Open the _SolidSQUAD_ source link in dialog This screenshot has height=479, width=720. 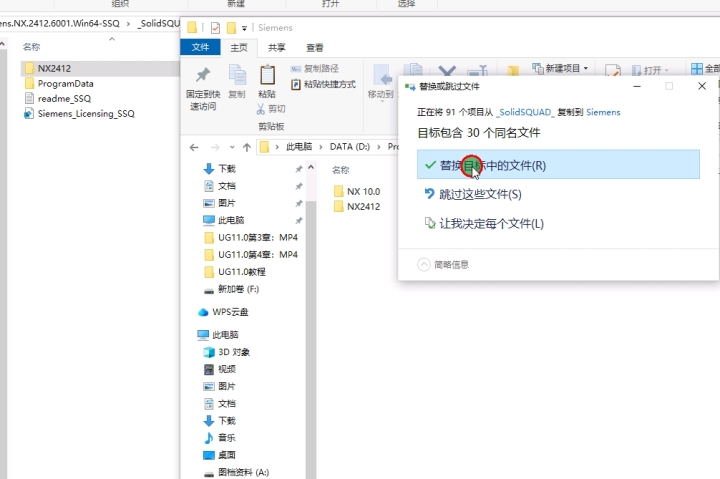[525, 112]
